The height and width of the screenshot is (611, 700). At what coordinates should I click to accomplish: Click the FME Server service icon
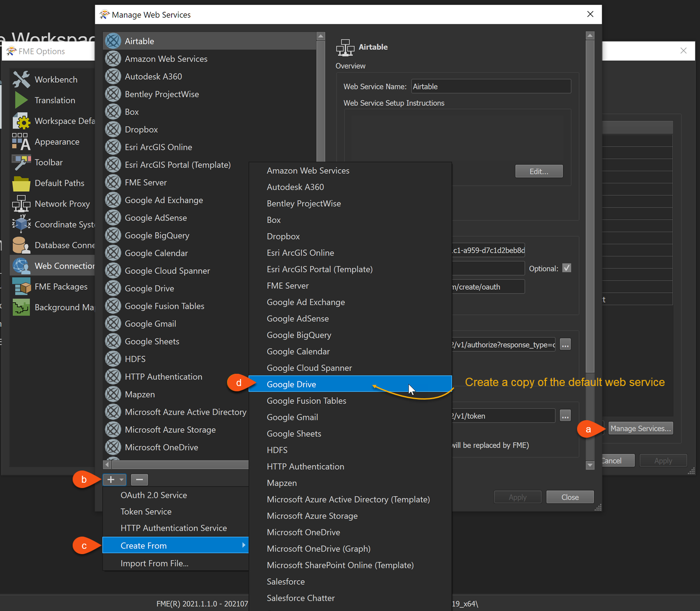(113, 182)
